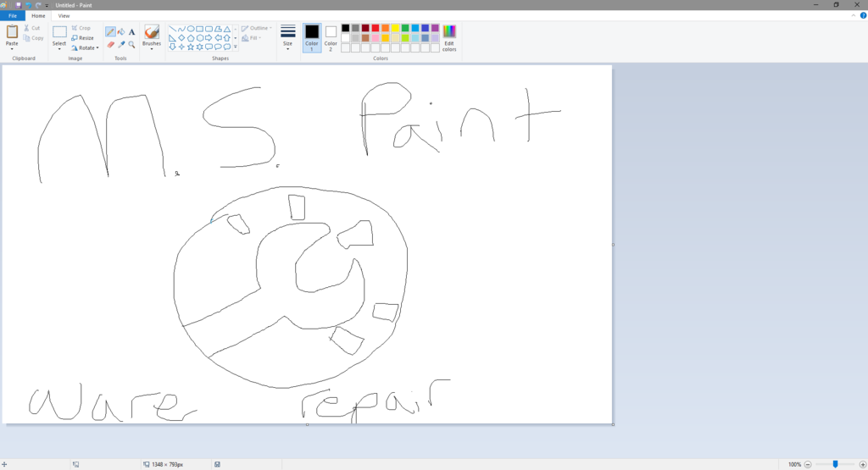The image size is (868, 470).
Task: Choose the Triangle shape
Action: (227, 29)
